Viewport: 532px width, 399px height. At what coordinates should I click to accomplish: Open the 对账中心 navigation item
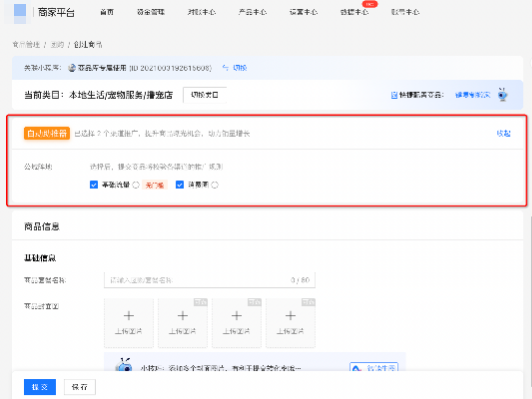[x=202, y=12]
